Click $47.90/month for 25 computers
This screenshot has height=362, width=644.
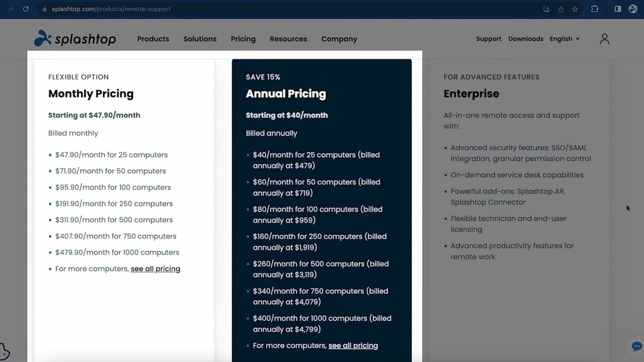click(111, 155)
